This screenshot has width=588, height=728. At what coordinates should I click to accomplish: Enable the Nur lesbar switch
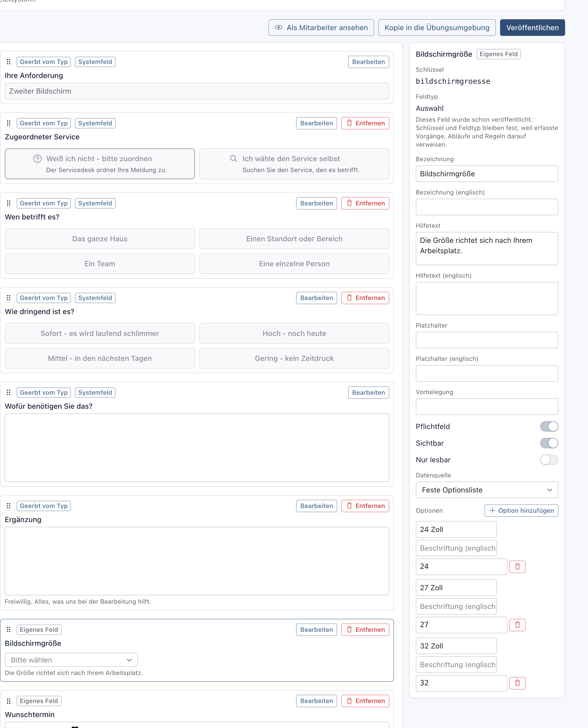[x=549, y=460]
